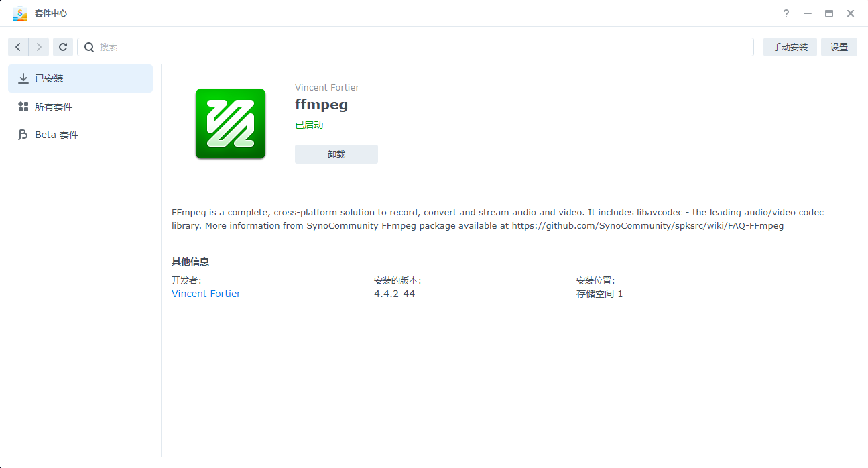Select 已安装 in the sidebar

coord(80,78)
